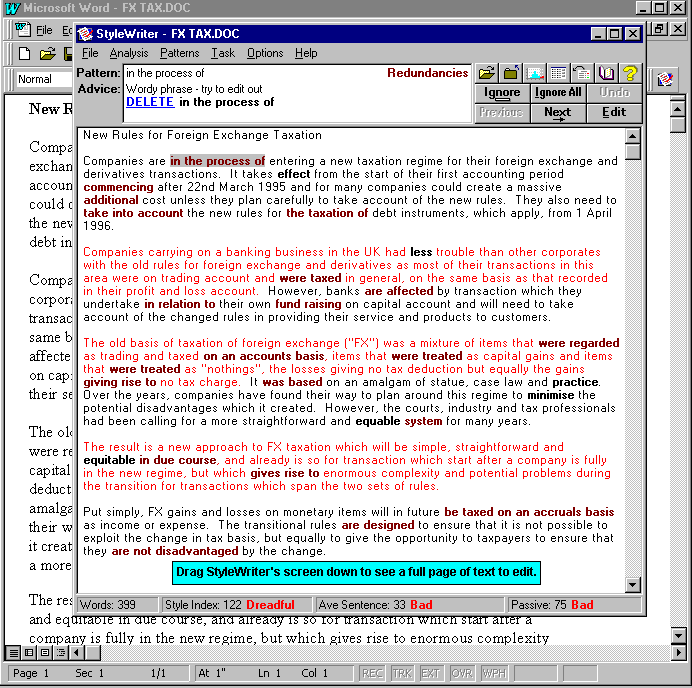
Task: Click Word document icon beside File menu
Action: [x=22, y=30]
